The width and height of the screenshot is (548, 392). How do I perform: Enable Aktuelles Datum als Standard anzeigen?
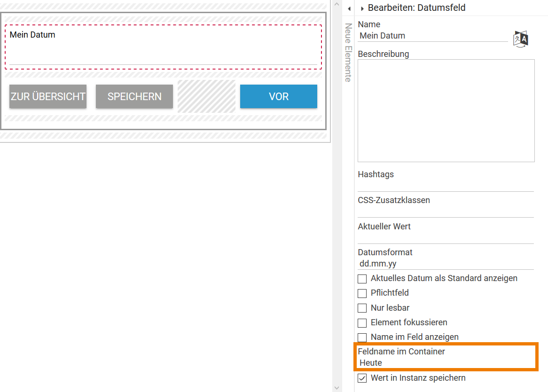[362, 279]
